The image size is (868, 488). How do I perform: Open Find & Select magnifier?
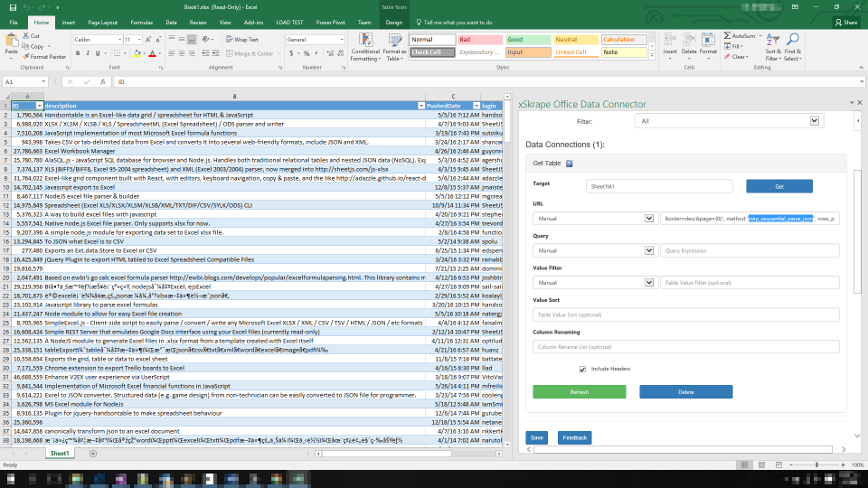click(x=792, y=47)
